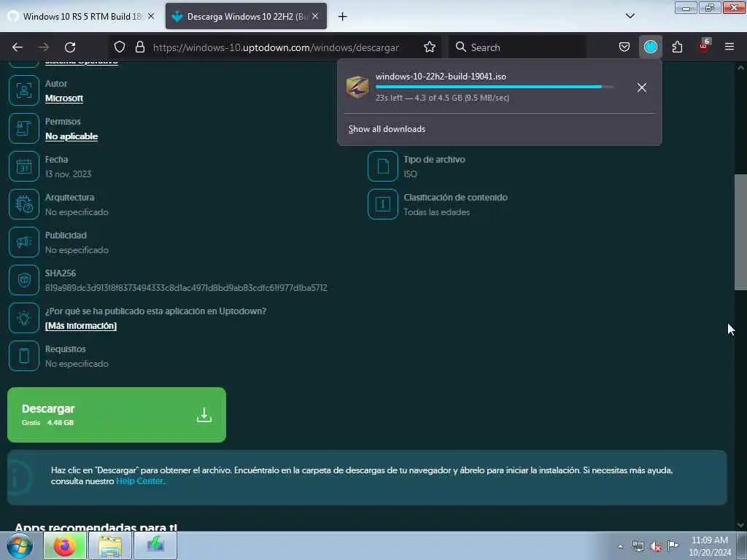The image size is (747, 560).
Task: Click the ISO file icon in downloads
Action: 357,87
